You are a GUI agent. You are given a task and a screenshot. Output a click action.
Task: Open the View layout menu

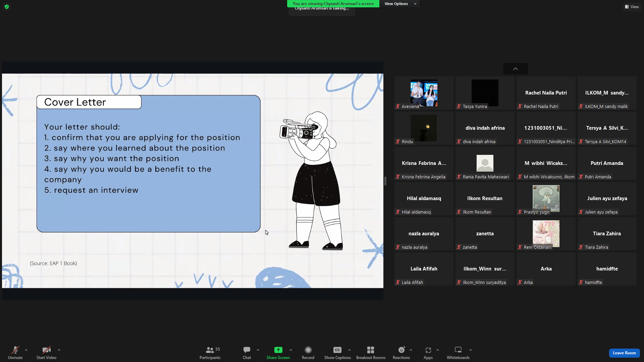pos(632,7)
